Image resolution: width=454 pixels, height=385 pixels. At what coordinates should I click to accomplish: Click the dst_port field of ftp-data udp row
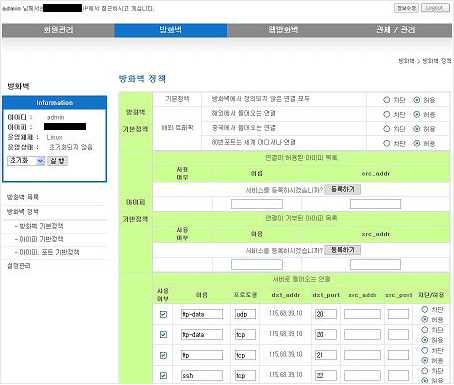326,314
